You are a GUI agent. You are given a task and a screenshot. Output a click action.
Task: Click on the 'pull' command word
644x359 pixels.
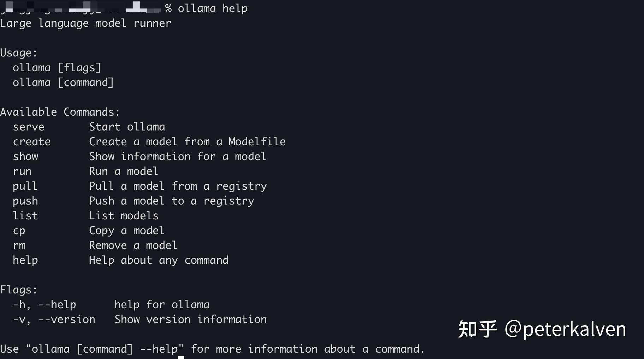(x=25, y=187)
